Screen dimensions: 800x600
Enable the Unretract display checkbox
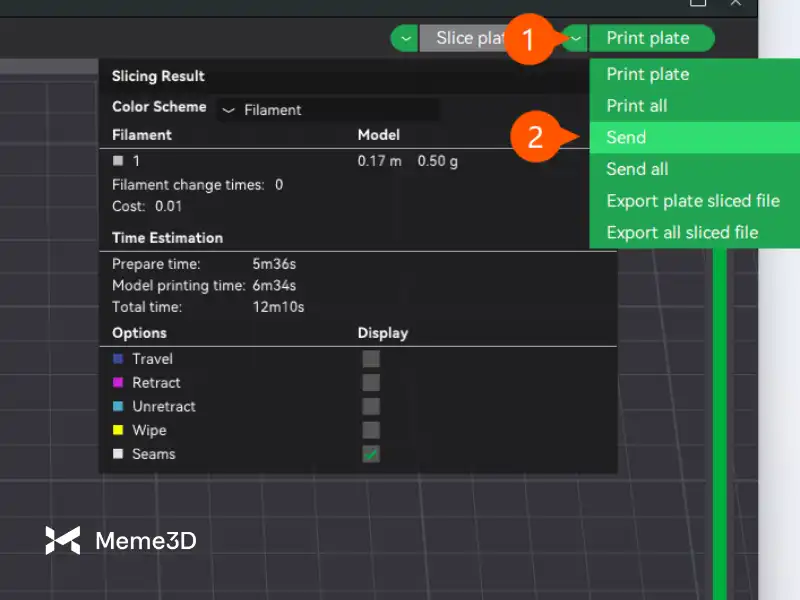pos(371,407)
